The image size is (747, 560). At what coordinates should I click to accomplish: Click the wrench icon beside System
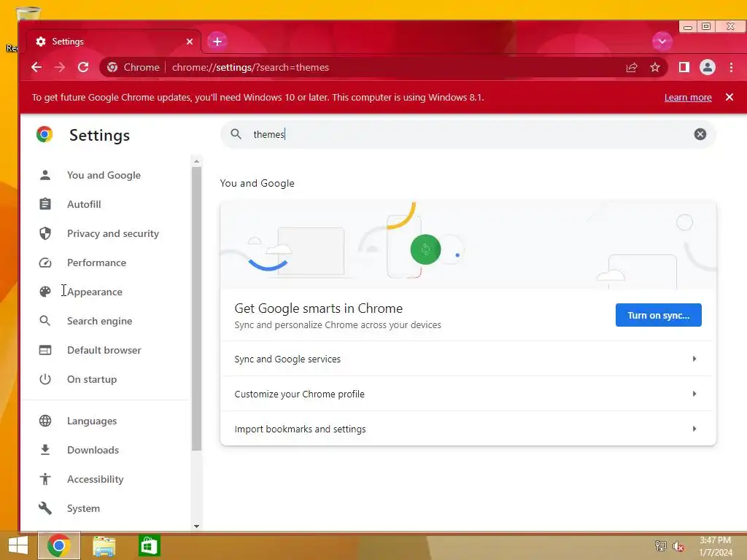[x=45, y=508]
